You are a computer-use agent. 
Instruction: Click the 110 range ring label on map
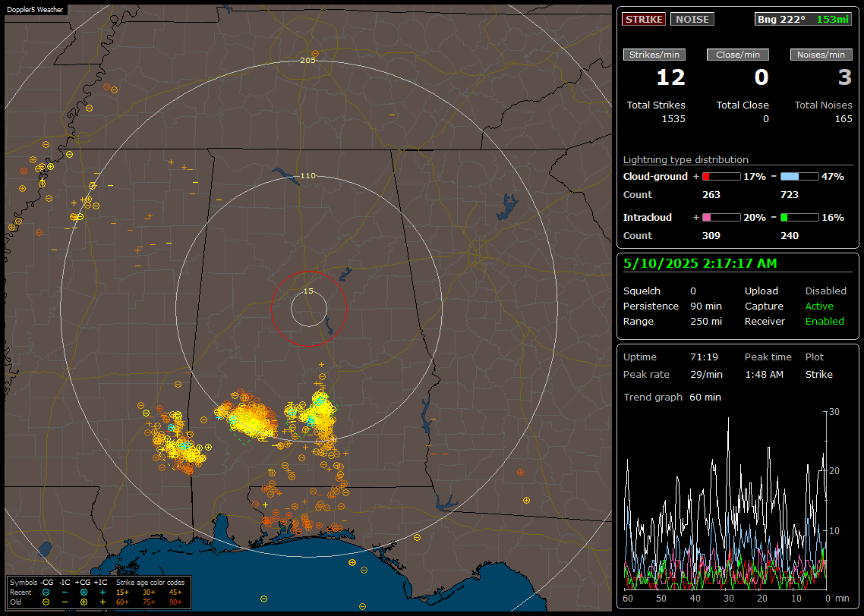coord(307,175)
